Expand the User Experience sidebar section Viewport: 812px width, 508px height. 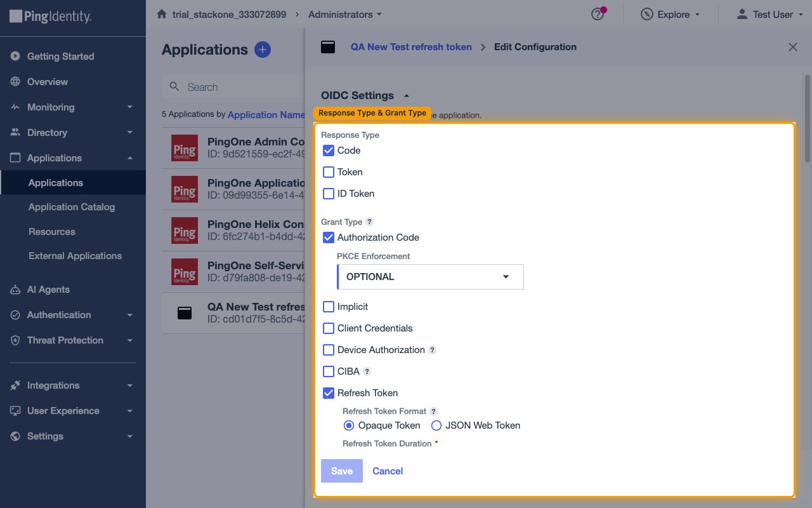pos(129,411)
